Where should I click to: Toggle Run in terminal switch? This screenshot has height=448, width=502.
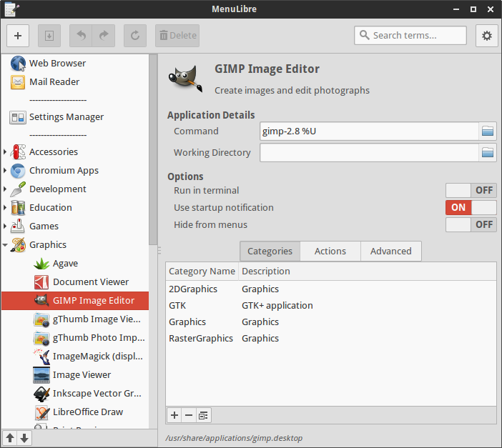click(471, 190)
